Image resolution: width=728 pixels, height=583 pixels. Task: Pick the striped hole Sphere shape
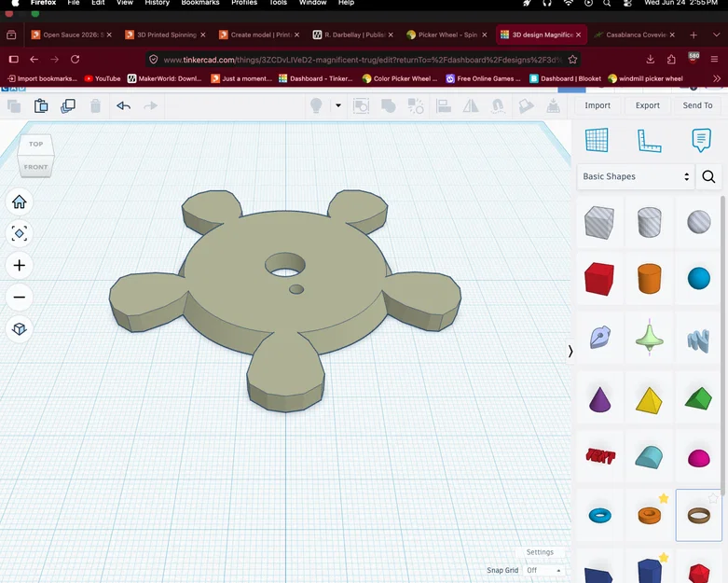pyautogui.click(x=698, y=222)
